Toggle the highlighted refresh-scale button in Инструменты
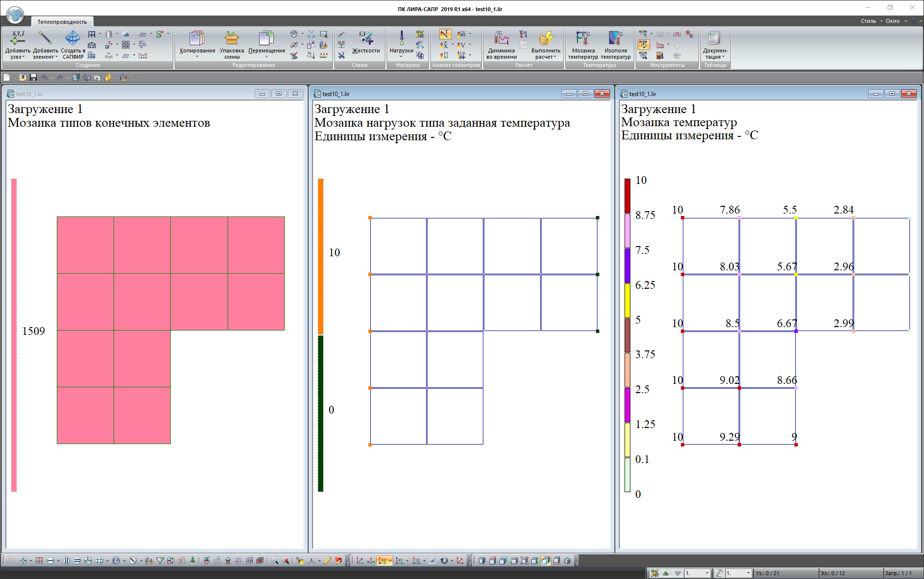924x579 pixels. (x=643, y=45)
